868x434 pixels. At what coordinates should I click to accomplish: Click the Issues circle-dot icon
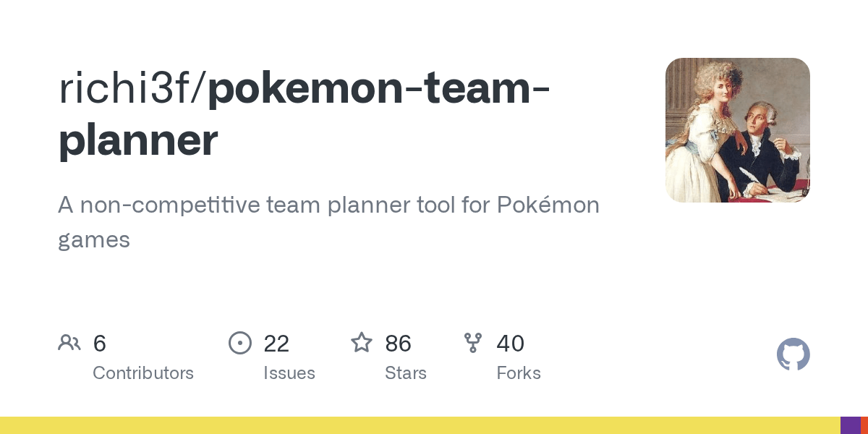(240, 343)
